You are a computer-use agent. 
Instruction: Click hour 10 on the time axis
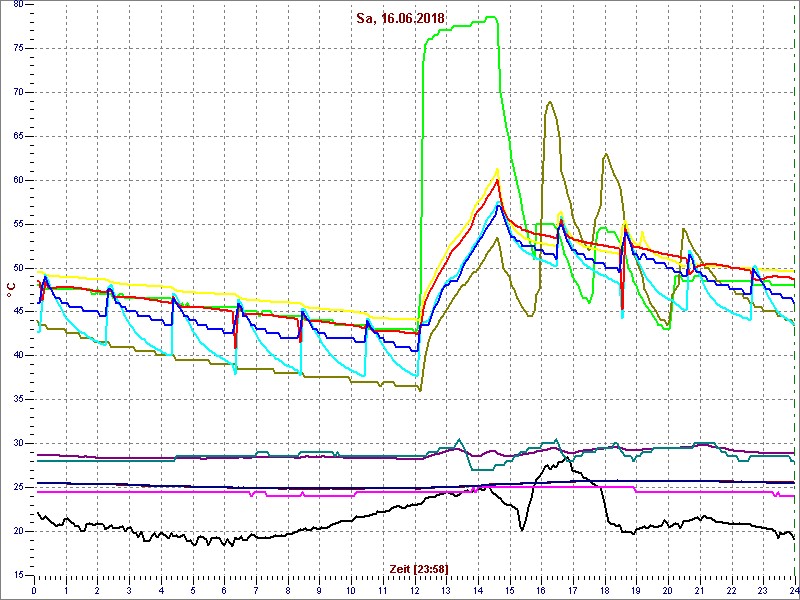coord(351,590)
